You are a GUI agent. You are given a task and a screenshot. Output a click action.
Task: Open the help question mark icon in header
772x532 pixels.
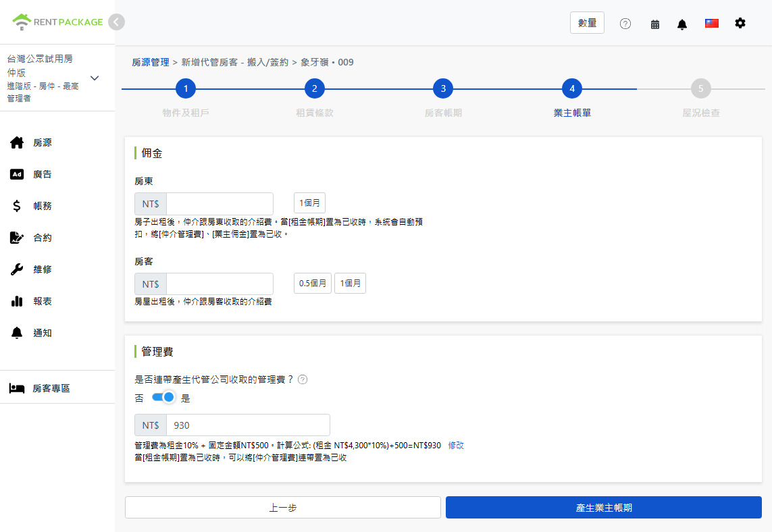pyautogui.click(x=625, y=24)
